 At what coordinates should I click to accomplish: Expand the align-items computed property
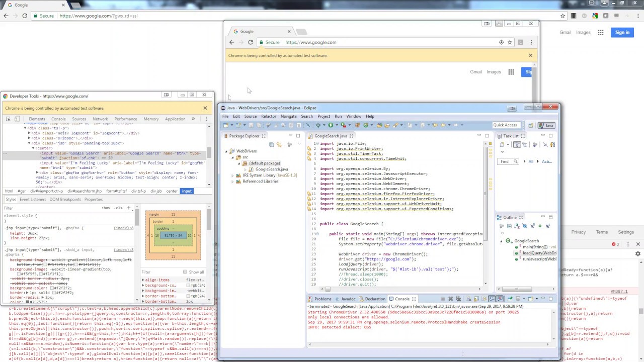[x=143, y=280]
